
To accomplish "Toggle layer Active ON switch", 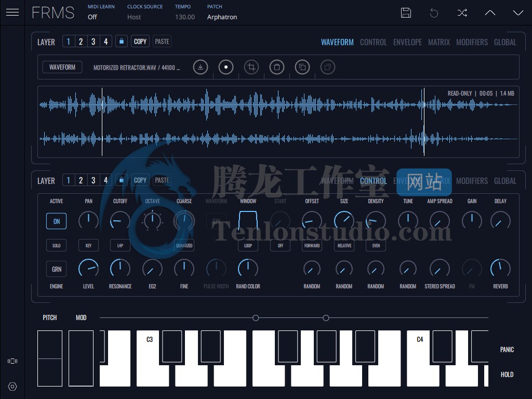I will (56, 221).
